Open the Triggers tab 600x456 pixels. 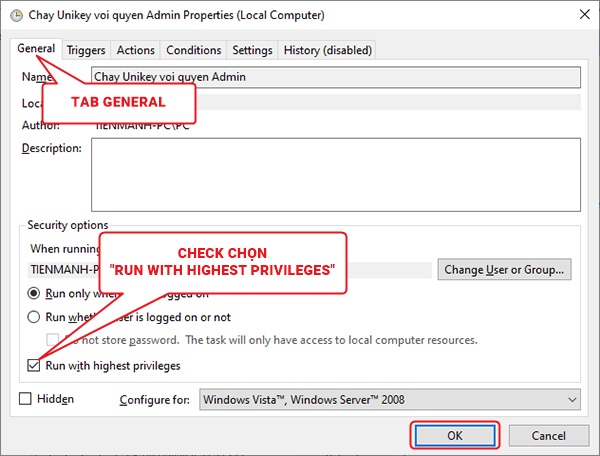pos(86,50)
